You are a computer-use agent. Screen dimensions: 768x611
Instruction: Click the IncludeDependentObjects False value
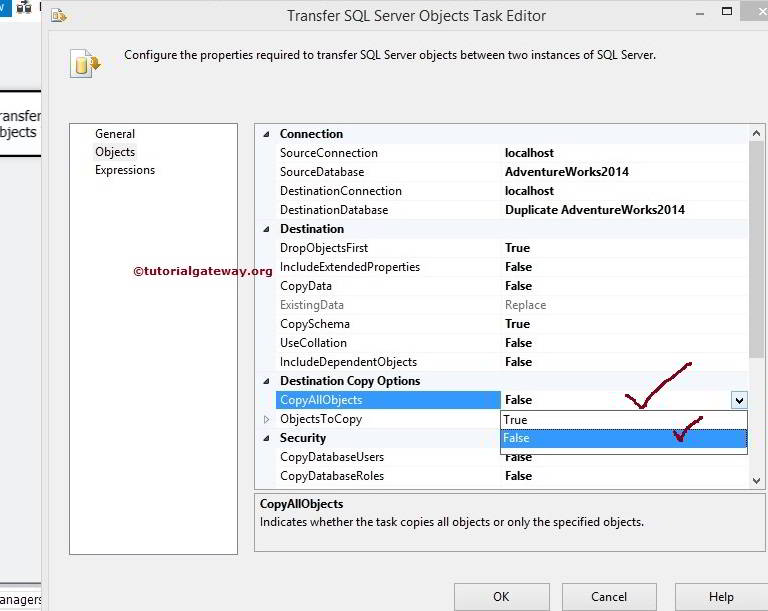tap(518, 362)
